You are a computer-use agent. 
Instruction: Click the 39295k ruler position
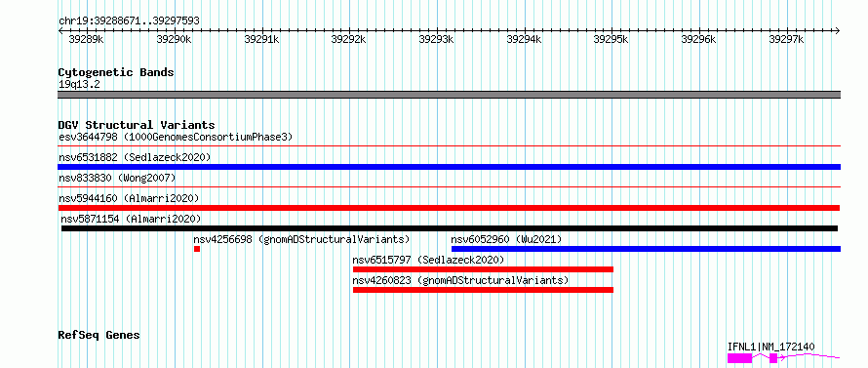611,39
